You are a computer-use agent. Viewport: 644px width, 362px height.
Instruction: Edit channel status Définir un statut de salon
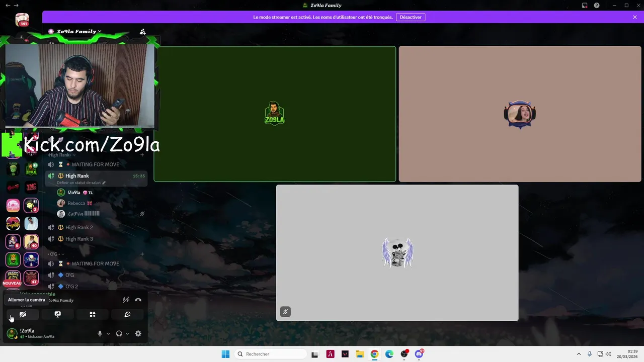(x=81, y=183)
